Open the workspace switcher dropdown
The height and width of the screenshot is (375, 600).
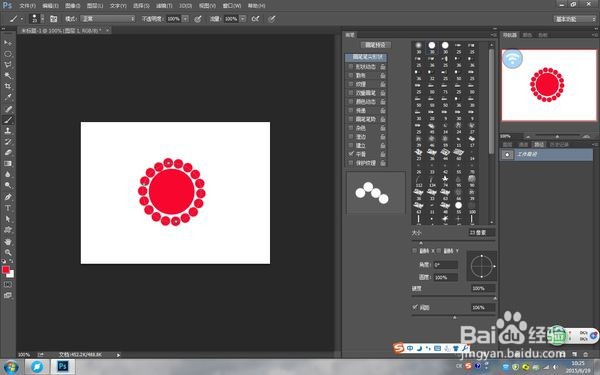(x=575, y=19)
